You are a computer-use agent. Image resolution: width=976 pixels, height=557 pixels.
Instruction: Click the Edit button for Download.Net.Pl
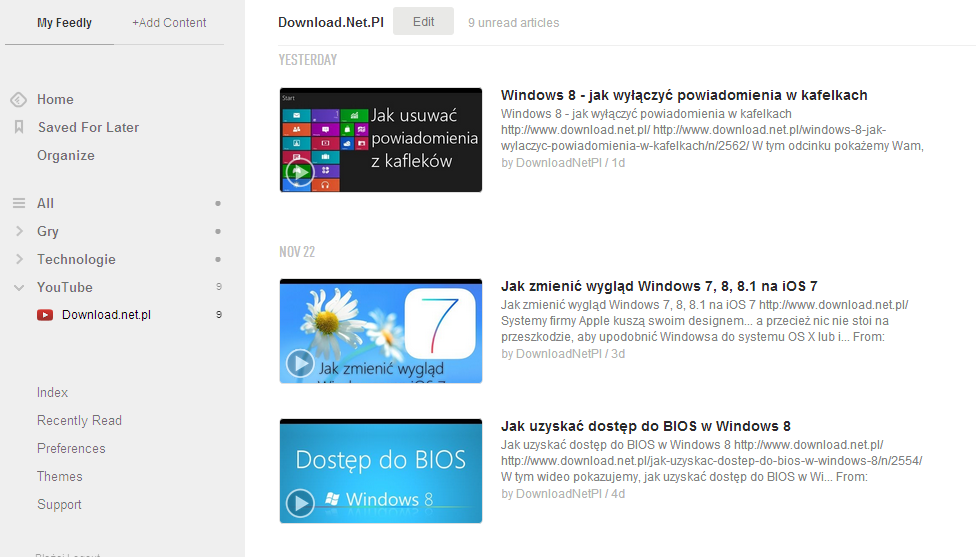(423, 22)
